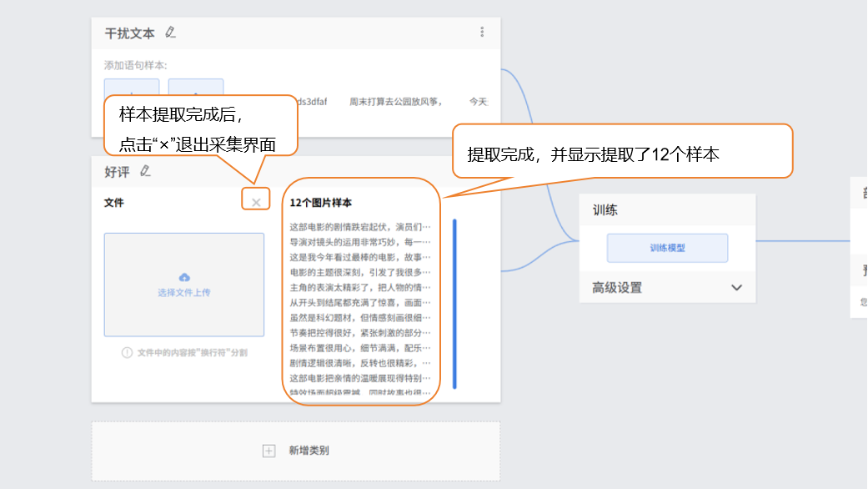Select sample starting with 这部电影的剧情跌宕起伏
This screenshot has height=489, width=868.
tap(359, 226)
